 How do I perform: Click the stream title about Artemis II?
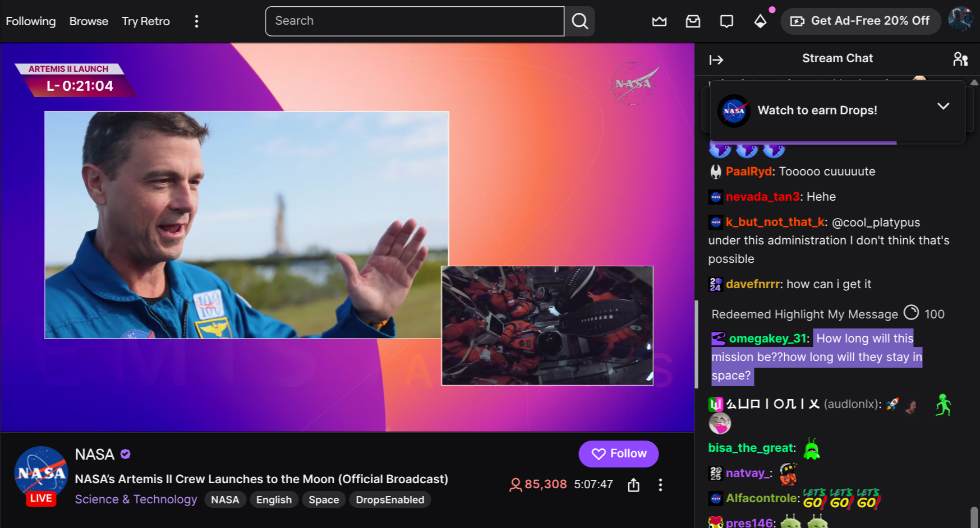261,479
